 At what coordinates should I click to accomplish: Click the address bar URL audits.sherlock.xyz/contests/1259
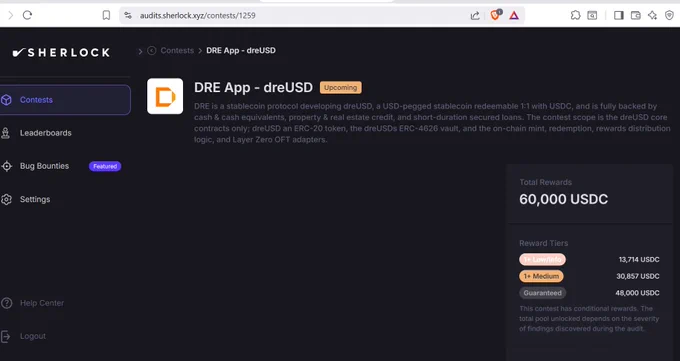(x=197, y=16)
